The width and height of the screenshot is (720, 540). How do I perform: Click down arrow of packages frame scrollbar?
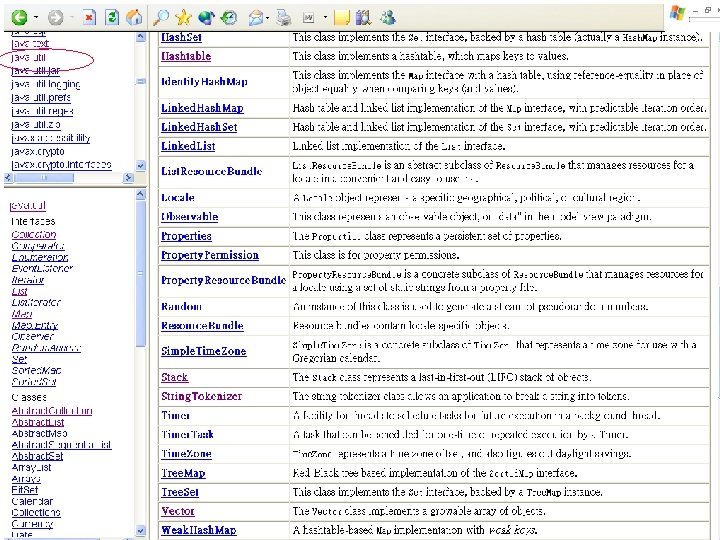tap(141, 165)
